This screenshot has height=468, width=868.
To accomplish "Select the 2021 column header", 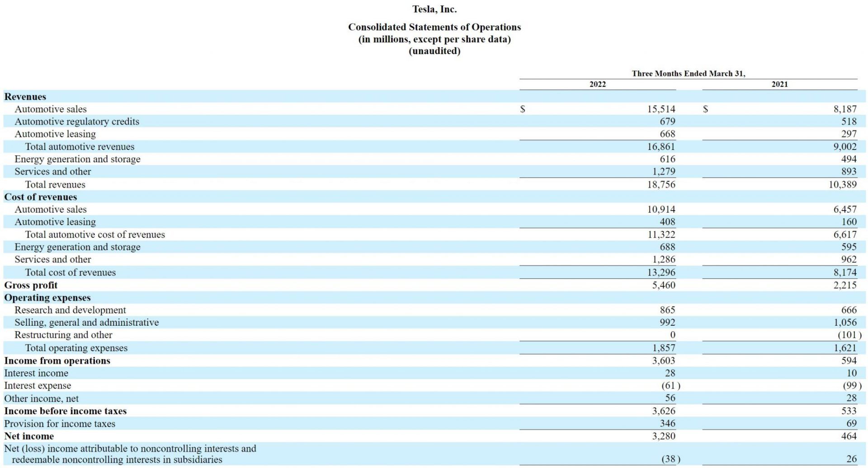I will (778, 84).
